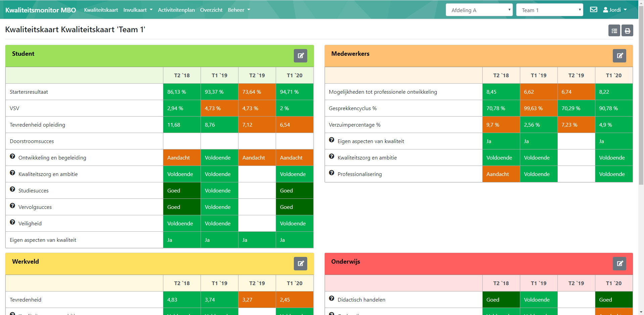The image size is (644, 315).
Task: Click edit icon on Werkveld card
Action: (301, 264)
